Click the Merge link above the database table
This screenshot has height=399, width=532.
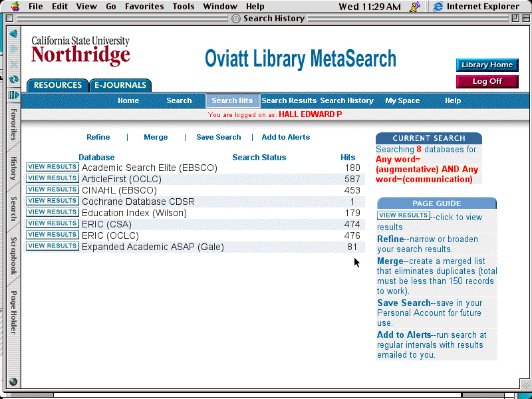click(x=156, y=137)
